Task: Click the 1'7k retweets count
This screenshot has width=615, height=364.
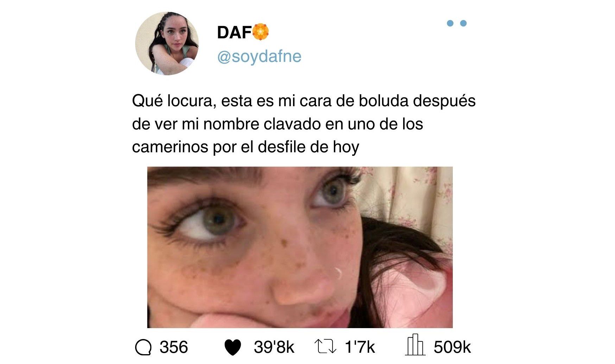Action: point(360,347)
